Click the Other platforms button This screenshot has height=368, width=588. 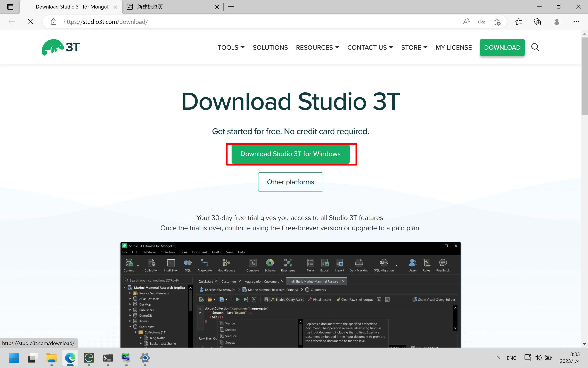(290, 182)
